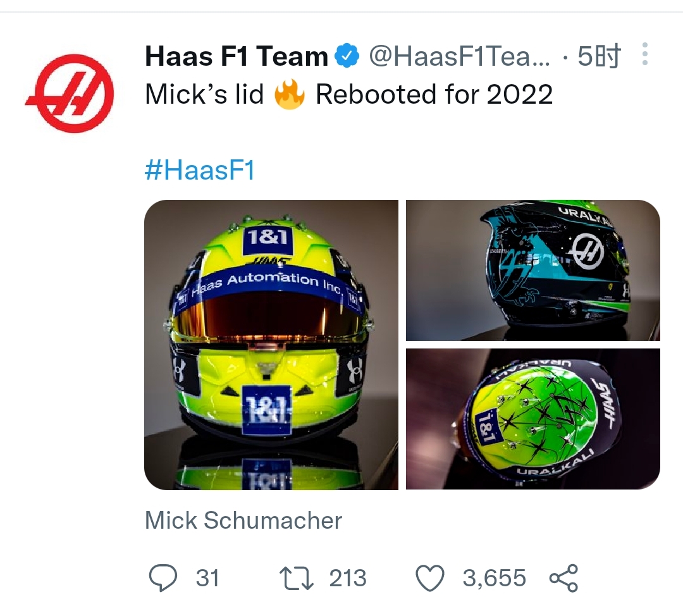This screenshot has height=616, width=683.
Task: Tap the share icon
Action: [563, 578]
